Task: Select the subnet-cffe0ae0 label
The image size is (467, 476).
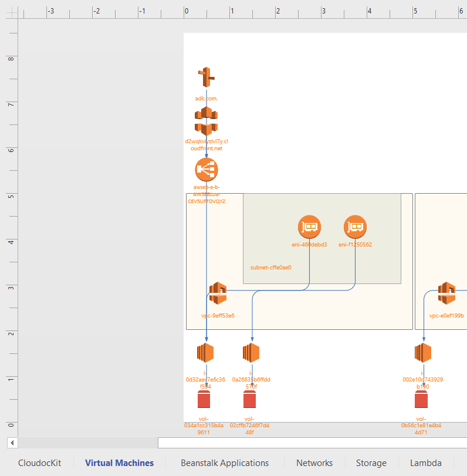Action: point(270,268)
